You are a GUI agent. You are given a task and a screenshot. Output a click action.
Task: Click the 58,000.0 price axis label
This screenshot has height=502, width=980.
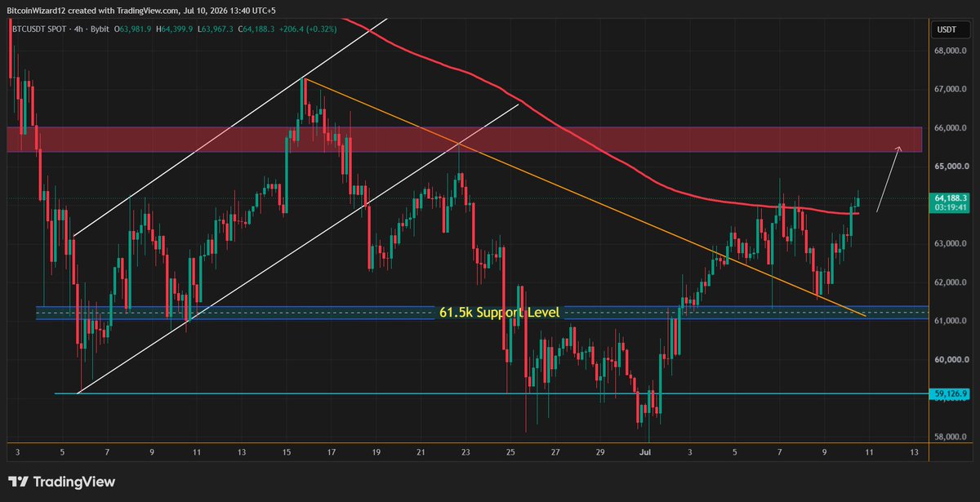click(x=951, y=437)
